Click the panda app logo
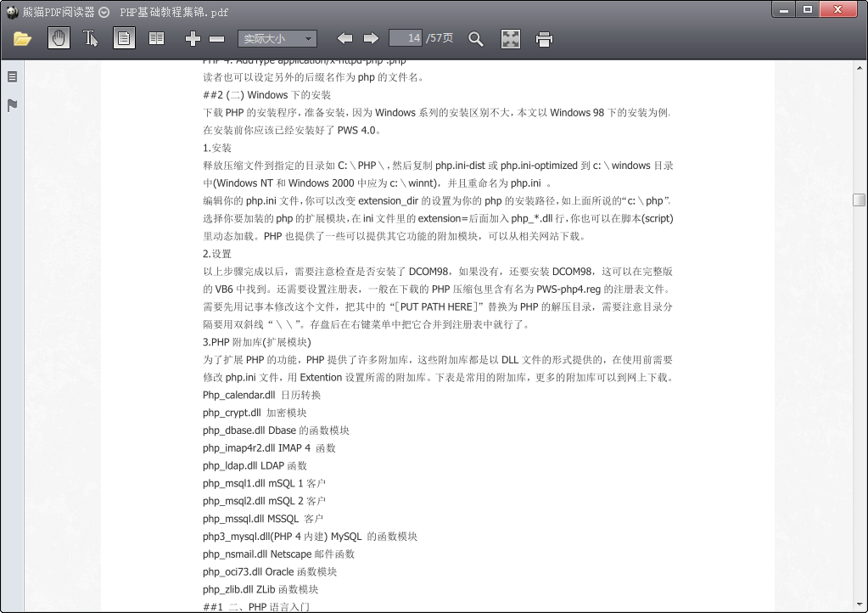This screenshot has height=613, width=868. pyautogui.click(x=11, y=12)
